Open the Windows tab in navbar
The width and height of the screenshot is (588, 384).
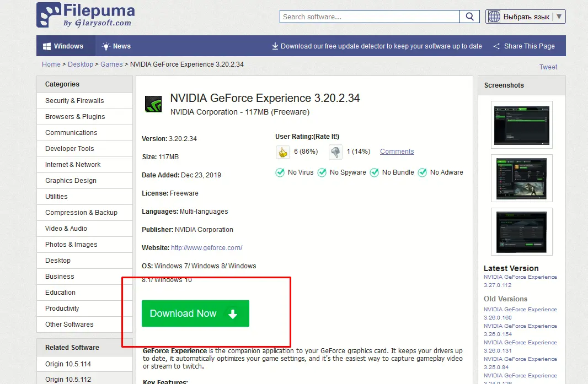pyautogui.click(x=66, y=46)
